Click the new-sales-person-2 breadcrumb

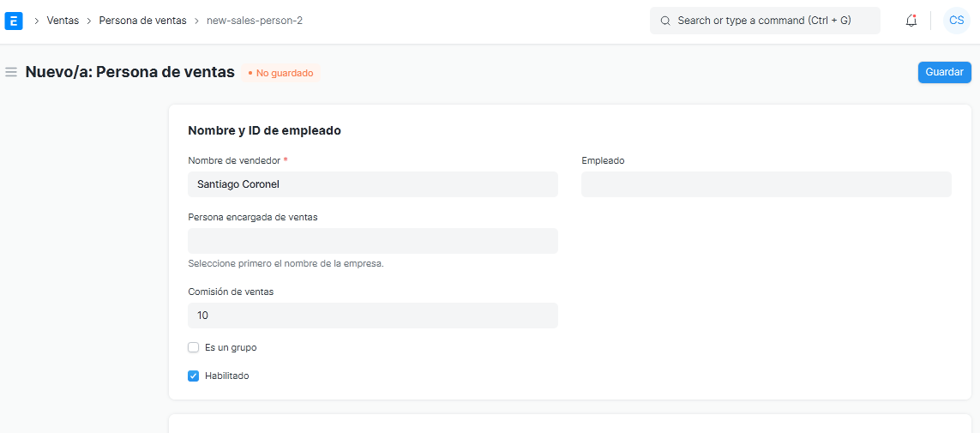click(x=254, y=21)
